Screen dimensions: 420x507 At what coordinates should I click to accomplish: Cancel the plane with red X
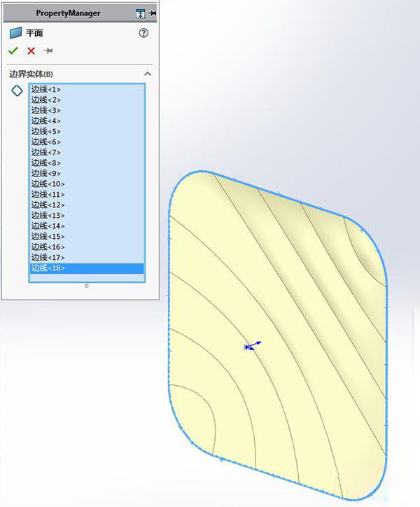click(31, 50)
